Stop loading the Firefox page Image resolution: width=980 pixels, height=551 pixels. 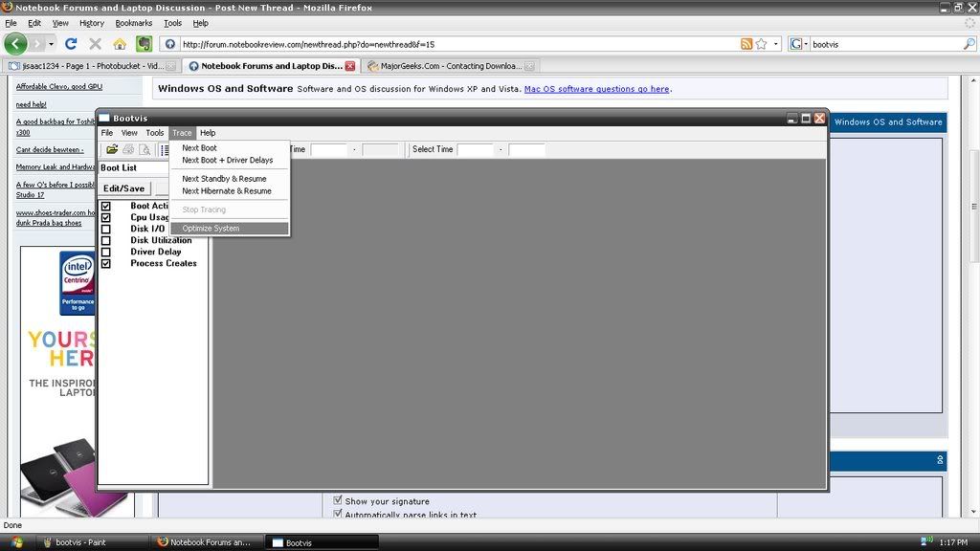95,44
